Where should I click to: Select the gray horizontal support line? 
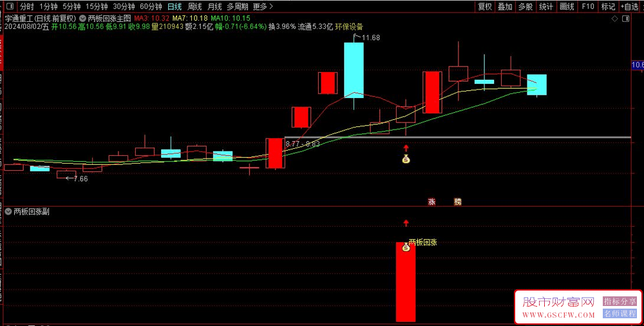click(457, 137)
